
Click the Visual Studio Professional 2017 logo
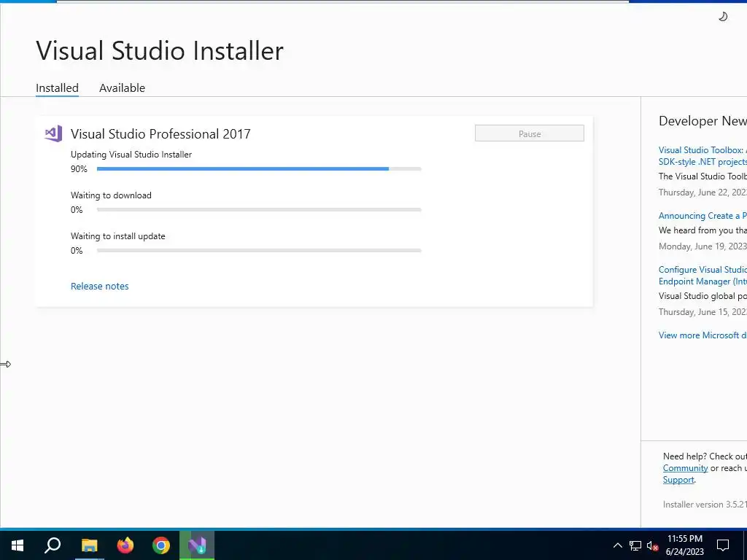(53, 134)
